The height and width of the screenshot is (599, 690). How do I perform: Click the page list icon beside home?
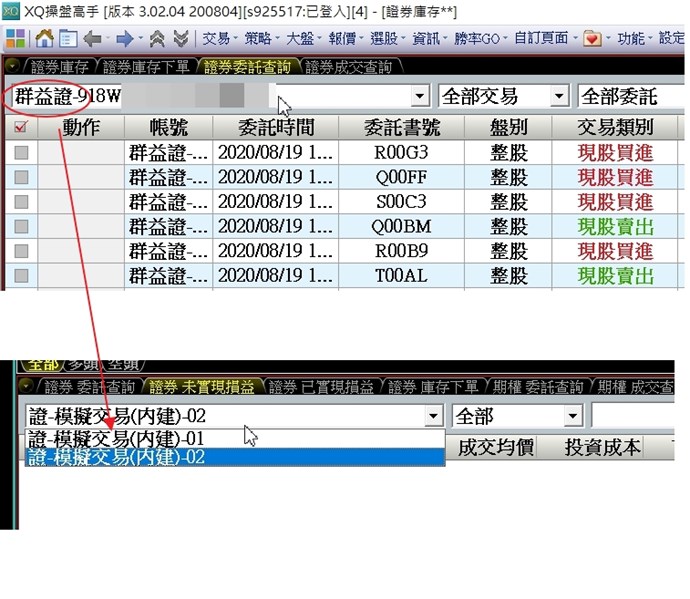point(67,39)
